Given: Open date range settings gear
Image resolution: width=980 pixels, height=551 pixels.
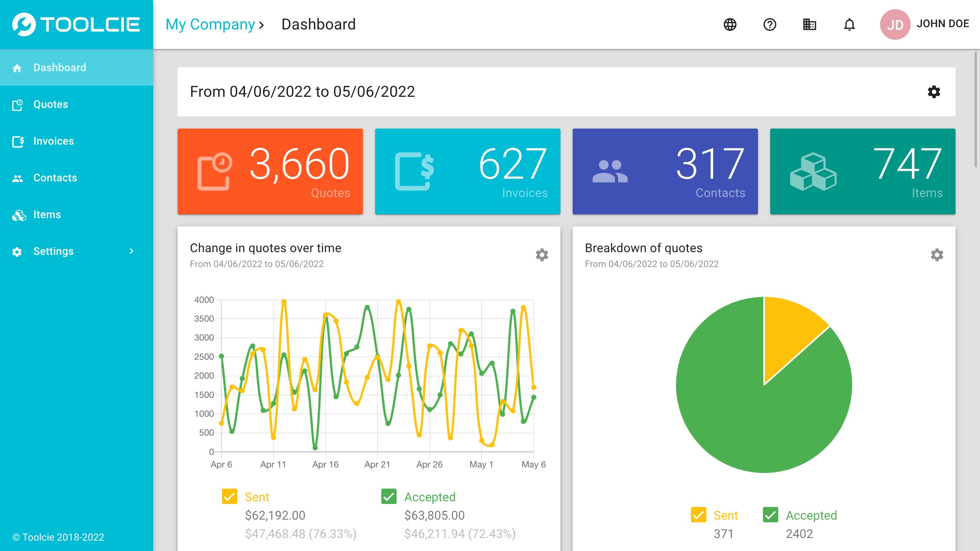Looking at the screenshot, I should 934,92.
